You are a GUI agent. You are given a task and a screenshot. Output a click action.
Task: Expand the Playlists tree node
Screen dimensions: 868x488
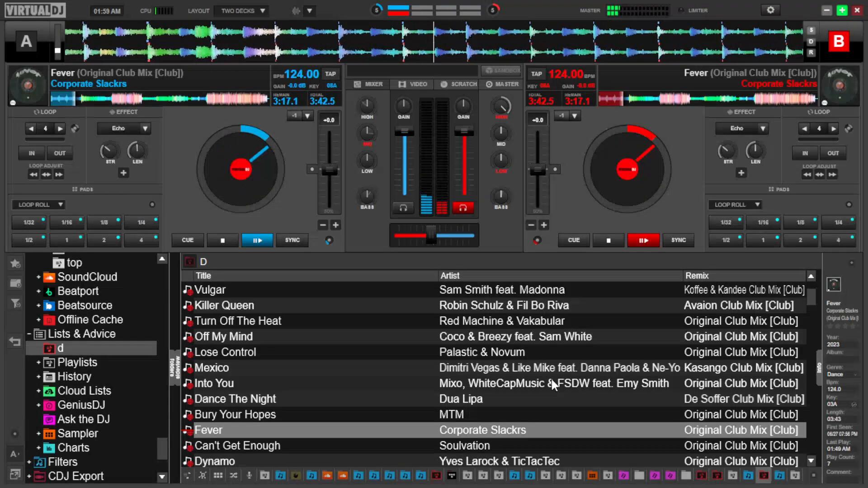(38, 362)
